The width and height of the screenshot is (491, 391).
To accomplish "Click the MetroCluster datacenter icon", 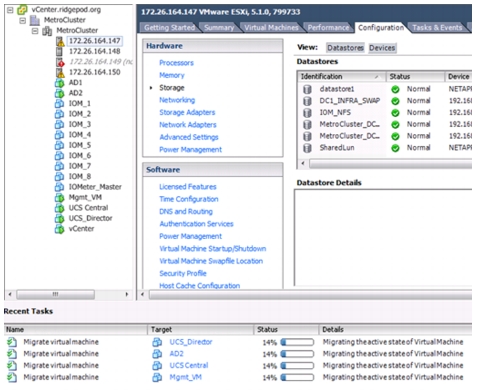I will [x=35, y=20].
